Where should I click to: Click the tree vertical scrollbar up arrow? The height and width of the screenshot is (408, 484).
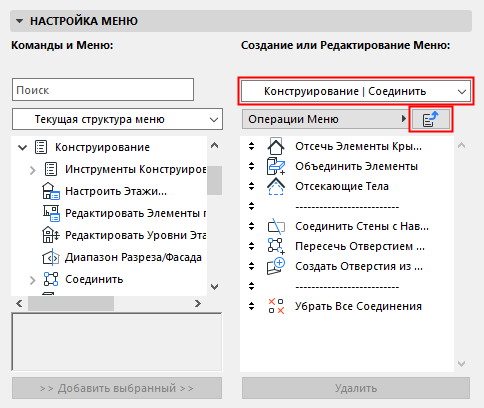click(x=215, y=145)
